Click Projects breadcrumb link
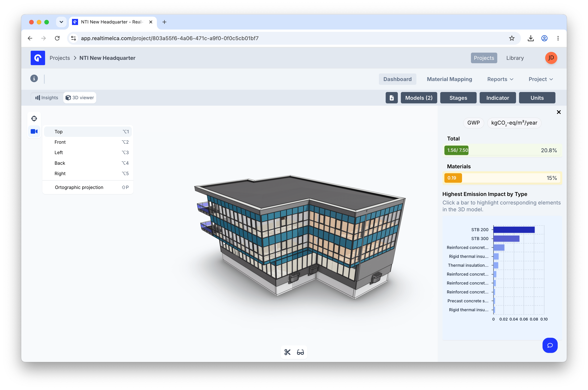The image size is (588, 390). click(60, 58)
